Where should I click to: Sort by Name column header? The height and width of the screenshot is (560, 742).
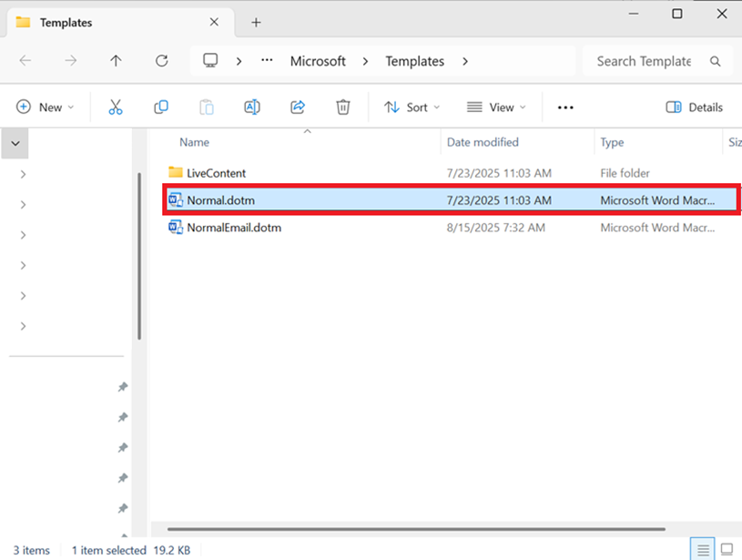(194, 142)
